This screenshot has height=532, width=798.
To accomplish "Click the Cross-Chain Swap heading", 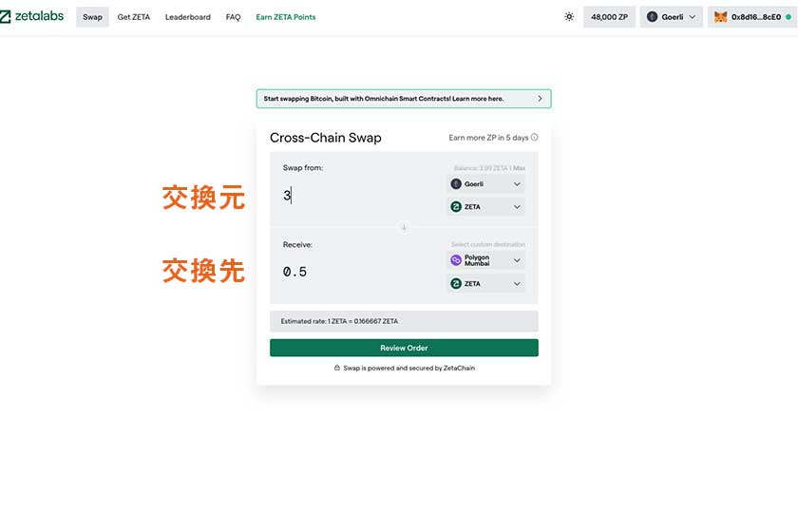I will 326,138.
